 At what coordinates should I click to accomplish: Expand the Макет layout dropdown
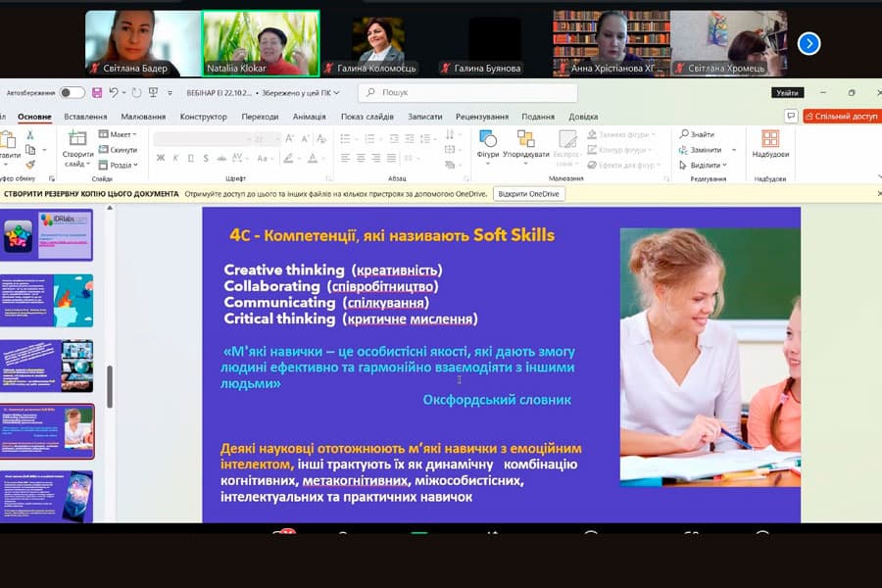[119, 134]
